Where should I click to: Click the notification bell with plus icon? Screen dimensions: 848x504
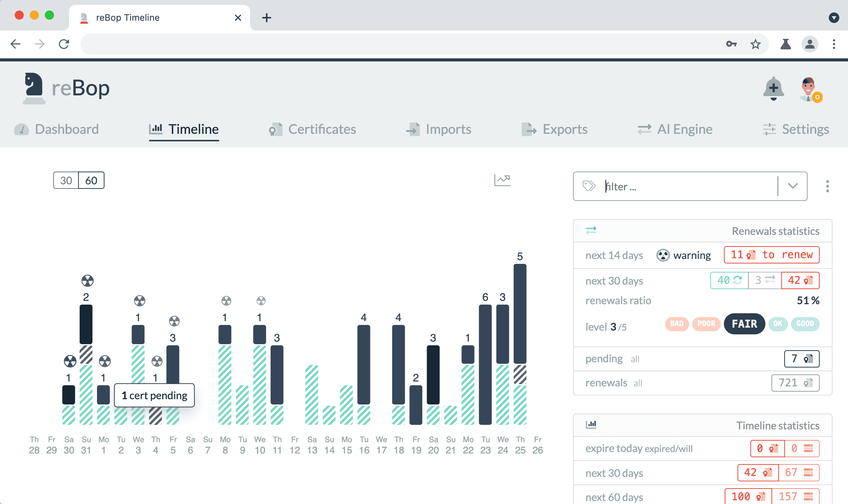point(773,89)
